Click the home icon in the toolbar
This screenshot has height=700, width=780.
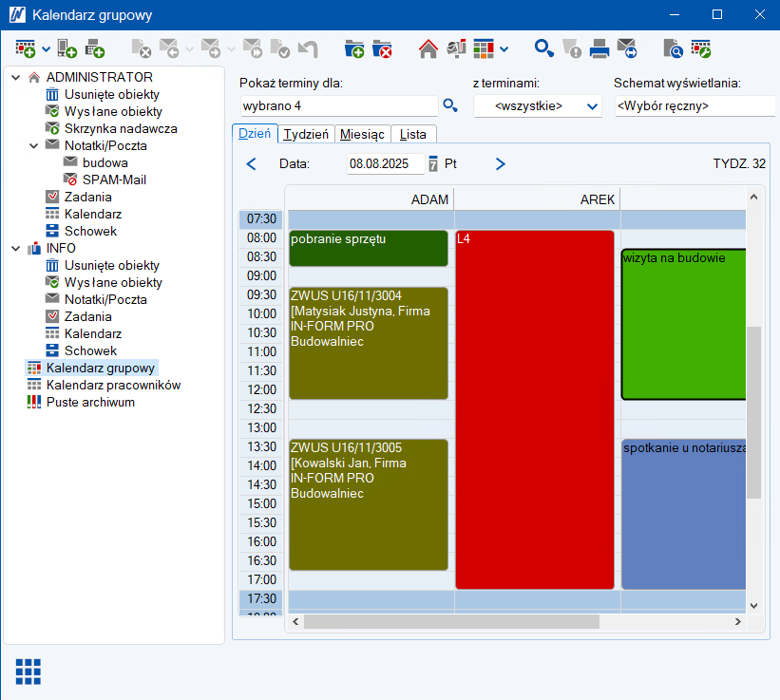click(x=428, y=47)
